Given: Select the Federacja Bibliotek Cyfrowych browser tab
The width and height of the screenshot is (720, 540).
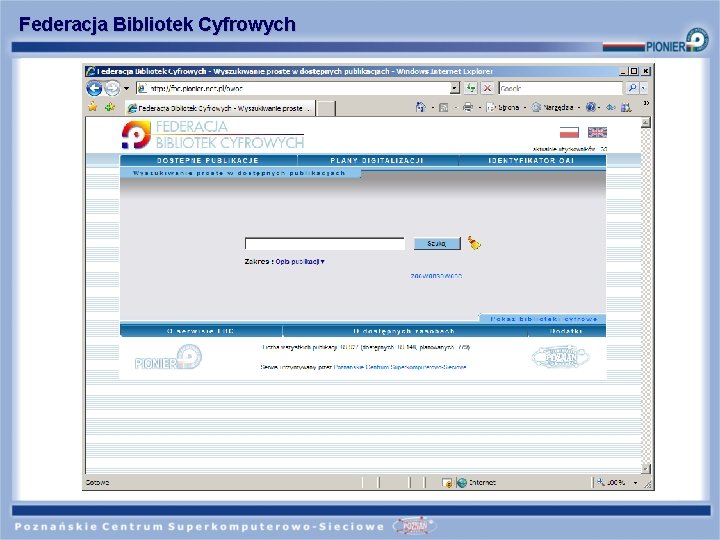Looking at the screenshot, I should (x=220, y=108).
